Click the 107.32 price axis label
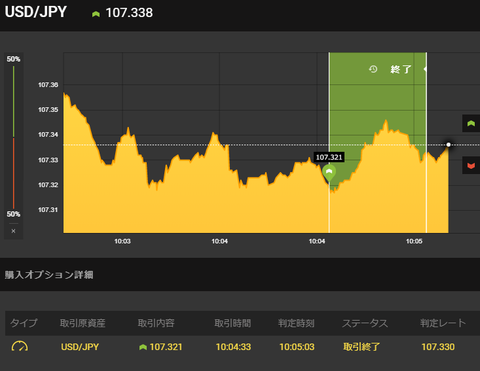480x371 pixels. pyautogui.click(x=48, y=185)
